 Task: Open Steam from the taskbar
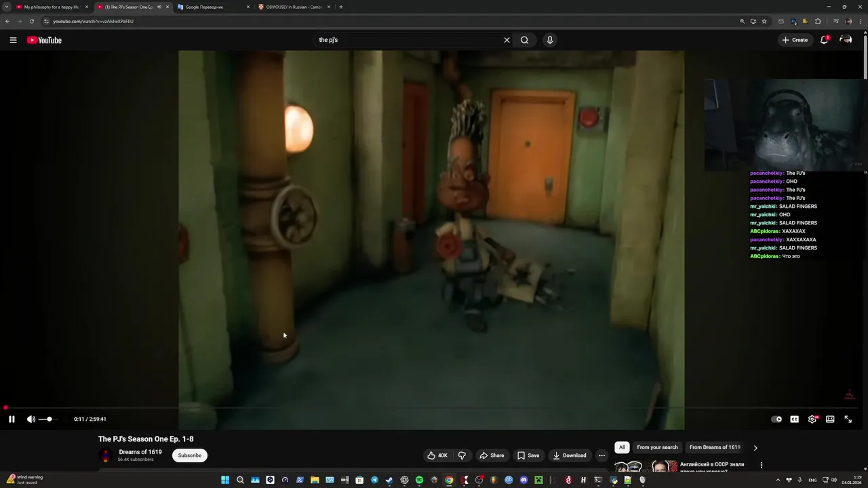click(x=389, y=480)
